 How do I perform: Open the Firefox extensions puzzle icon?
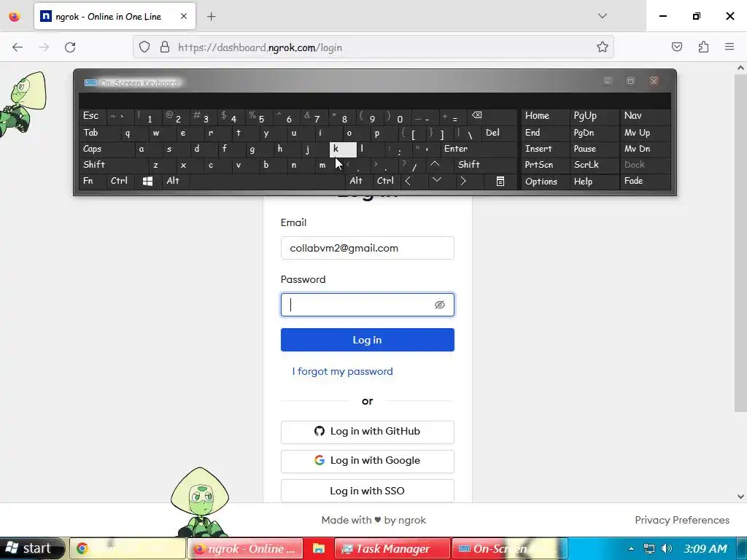click(703, 47)
